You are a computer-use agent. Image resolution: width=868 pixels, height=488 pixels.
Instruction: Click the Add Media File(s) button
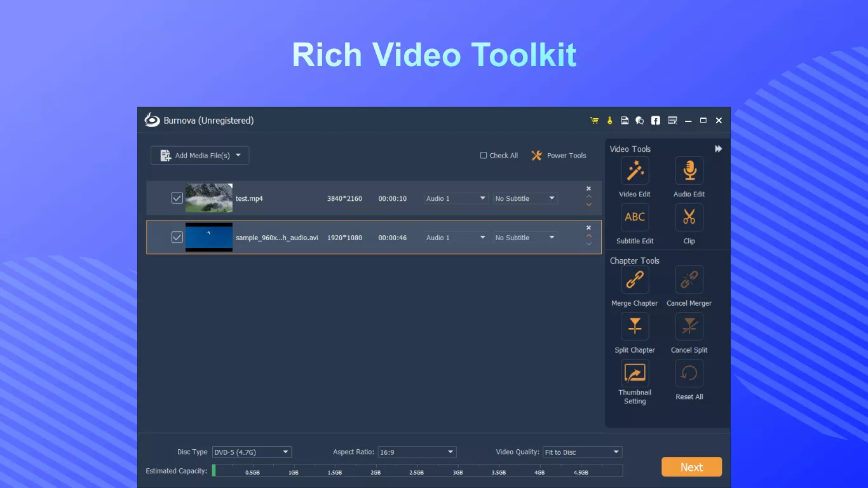pyautogui.click(x=200, y=156)
